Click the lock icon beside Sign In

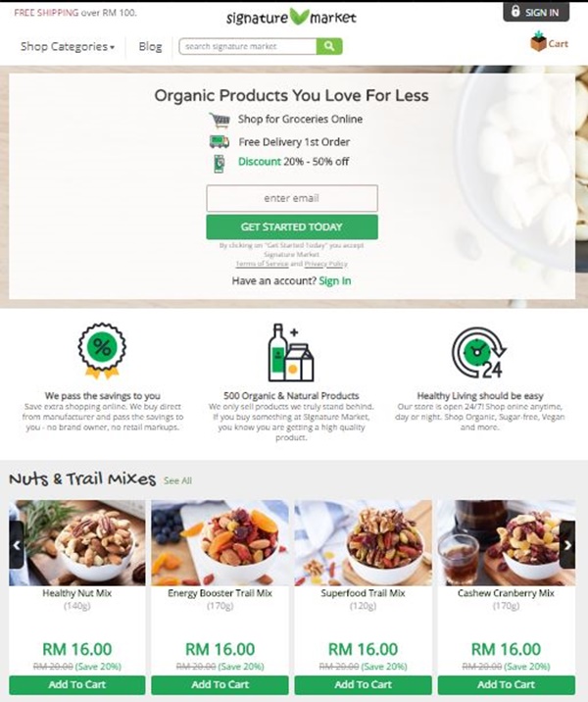(x=515, y=11)
